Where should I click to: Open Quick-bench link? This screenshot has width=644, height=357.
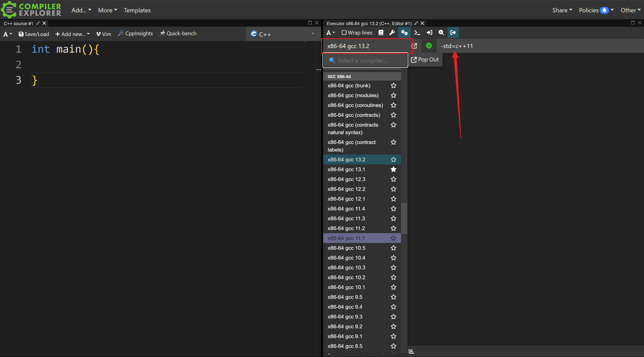point(178,33)
